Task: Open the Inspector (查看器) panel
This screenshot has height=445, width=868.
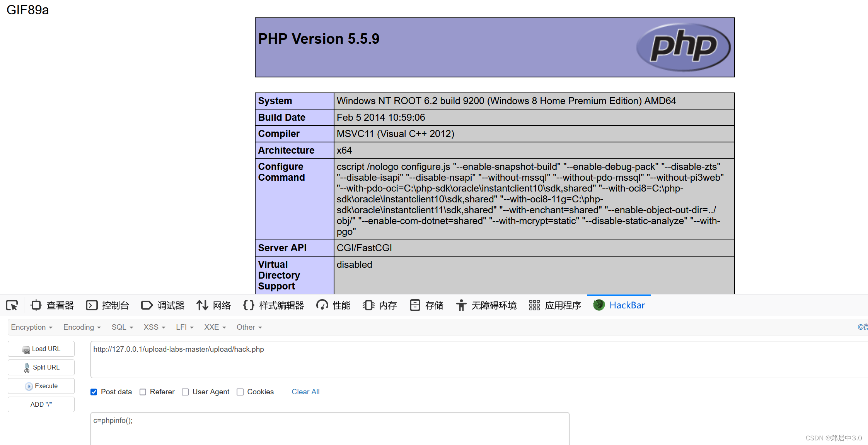Action: click(x=52, y=305)
